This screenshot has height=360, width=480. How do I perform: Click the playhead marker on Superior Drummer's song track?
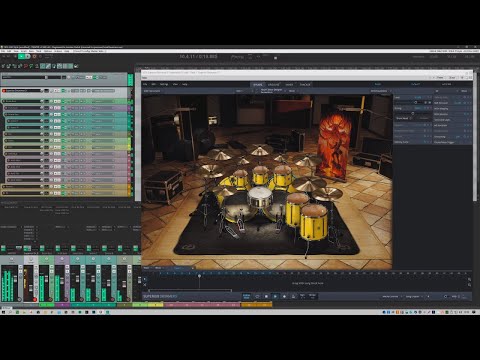(x=199, y=276)
